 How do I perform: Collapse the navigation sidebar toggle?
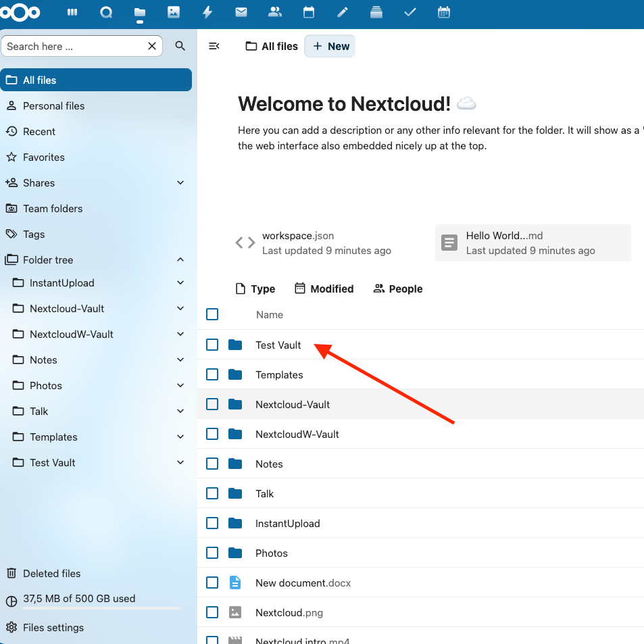[214, 46]
